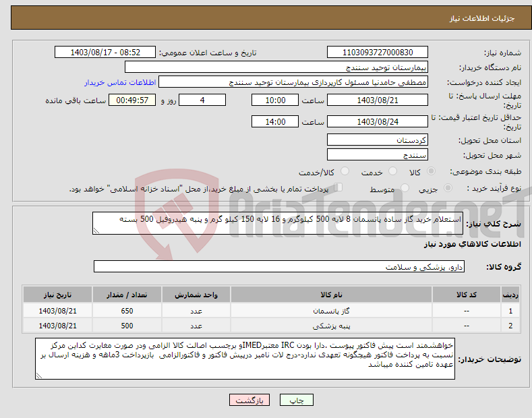
Task: Click the چاپ print button
Action: (297, 400)
